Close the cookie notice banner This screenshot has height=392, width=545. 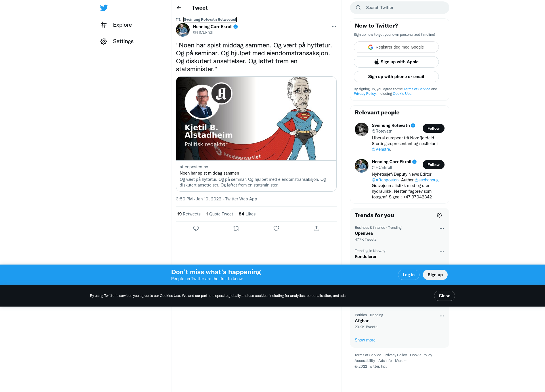(444, 296)
